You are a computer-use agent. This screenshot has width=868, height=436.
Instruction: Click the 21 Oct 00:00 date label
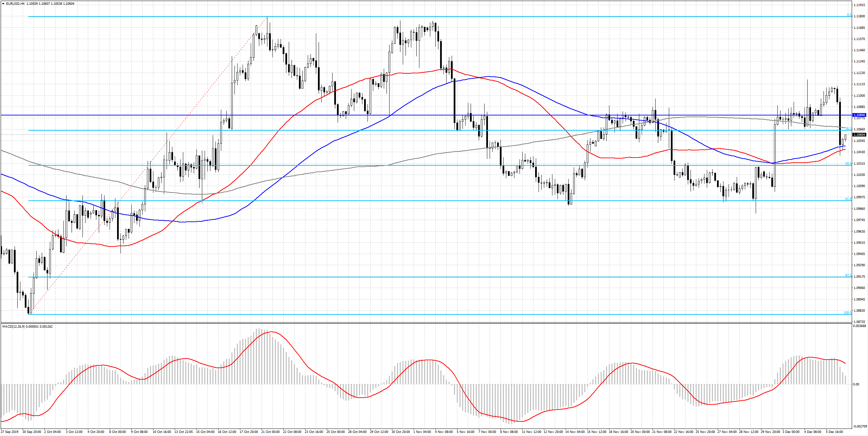coord(270,432)
